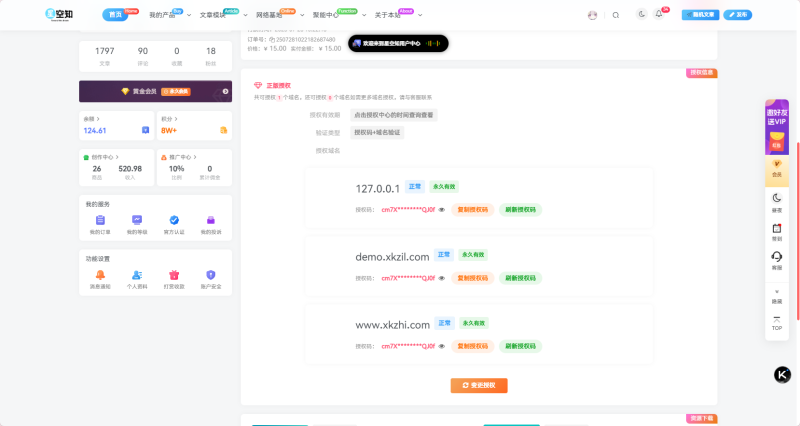The image size is (800, 426).
Task: Open 关于本站 menu item
Action: tap(387, 15)
